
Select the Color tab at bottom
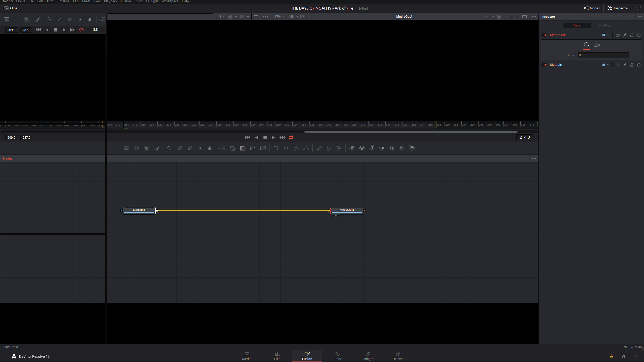click(337, 356)
